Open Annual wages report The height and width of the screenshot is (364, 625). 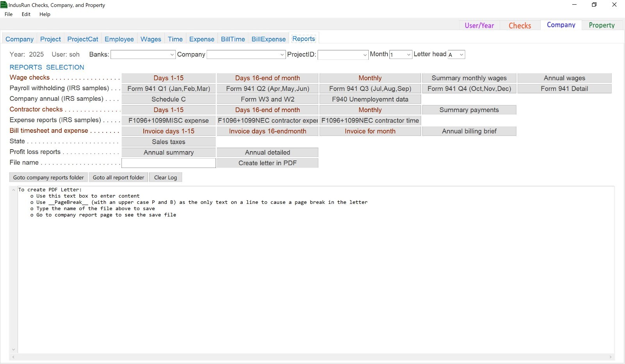[564, 78]
